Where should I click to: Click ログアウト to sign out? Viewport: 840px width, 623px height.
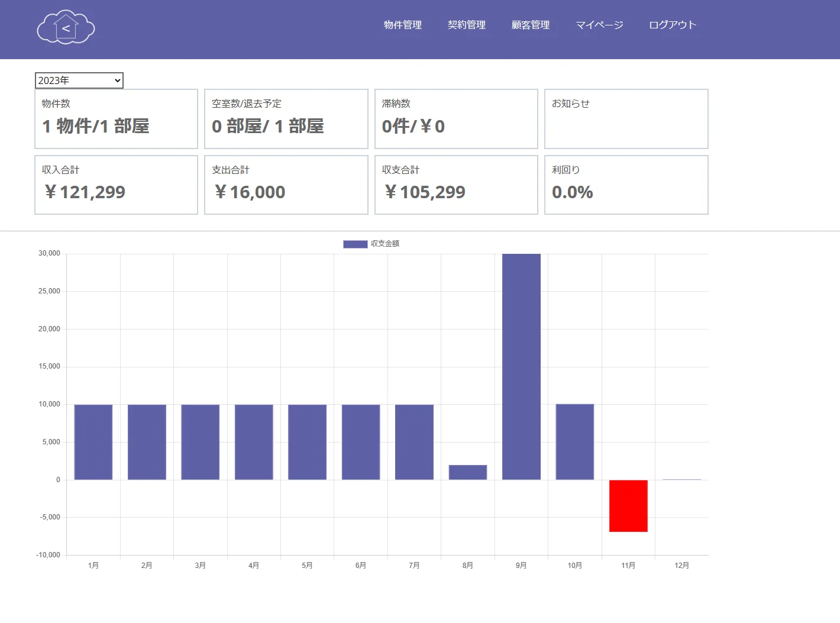point(672,25)
